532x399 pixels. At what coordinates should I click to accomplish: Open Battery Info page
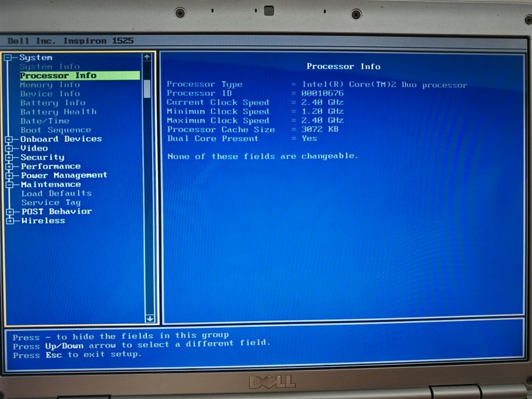[x=52, y=103]
